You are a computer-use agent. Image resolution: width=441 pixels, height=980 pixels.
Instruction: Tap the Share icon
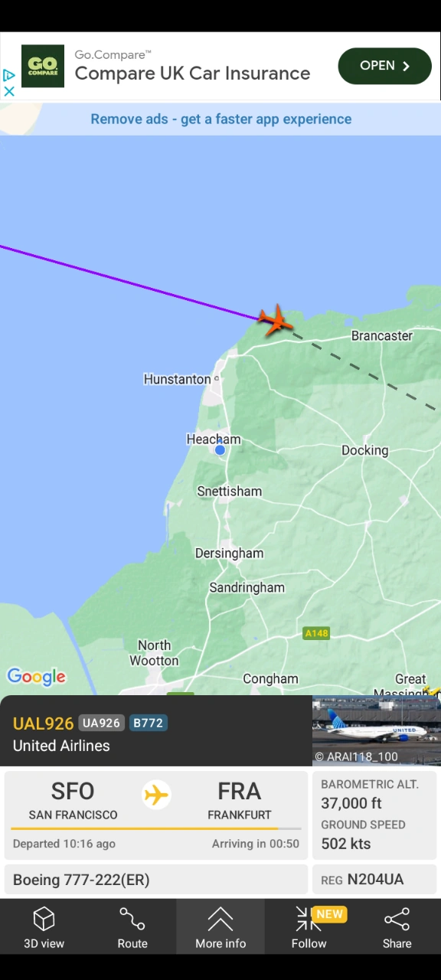click(x=397, y=918)
